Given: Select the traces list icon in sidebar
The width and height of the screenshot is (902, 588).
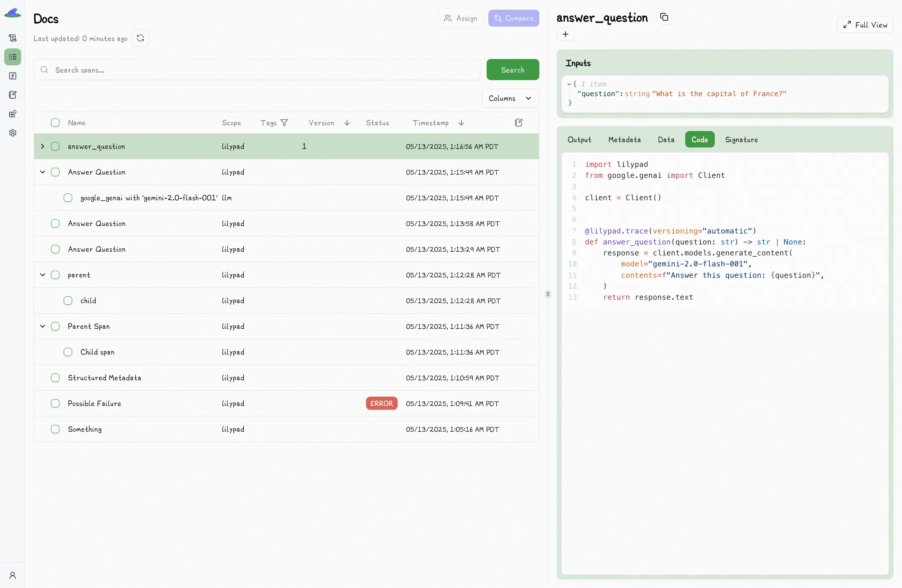Looking at the screenshot, I should point(13,57).
